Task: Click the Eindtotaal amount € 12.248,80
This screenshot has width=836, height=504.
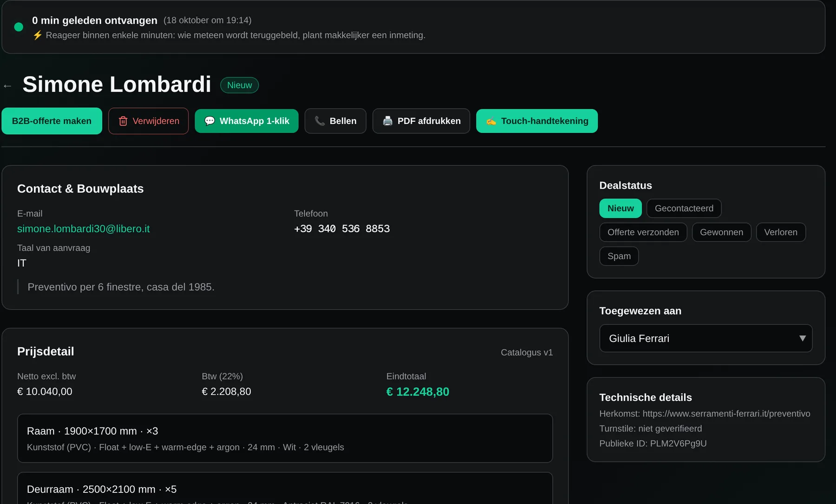Action: (x=418, y=392)
